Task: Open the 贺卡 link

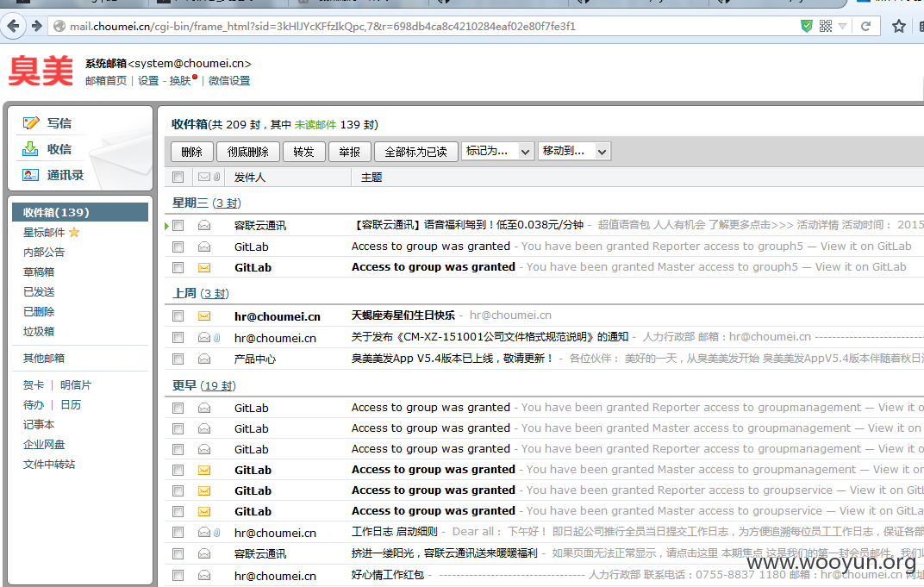Action: coord(34,384)
